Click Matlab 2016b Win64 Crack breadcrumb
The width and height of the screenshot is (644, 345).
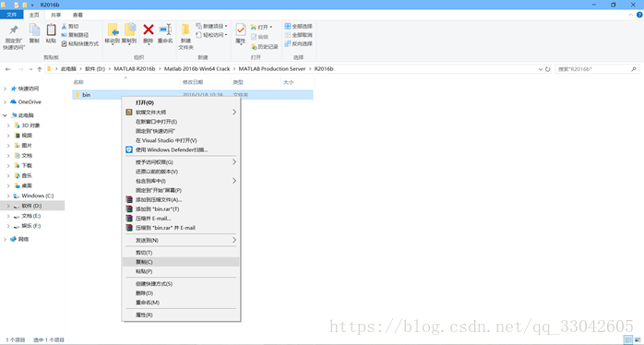197,69
